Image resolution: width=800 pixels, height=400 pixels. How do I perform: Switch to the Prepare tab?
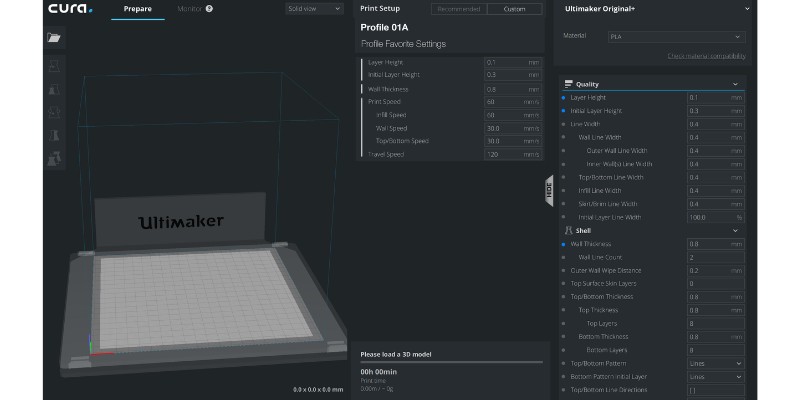click(x=138, y=9)
